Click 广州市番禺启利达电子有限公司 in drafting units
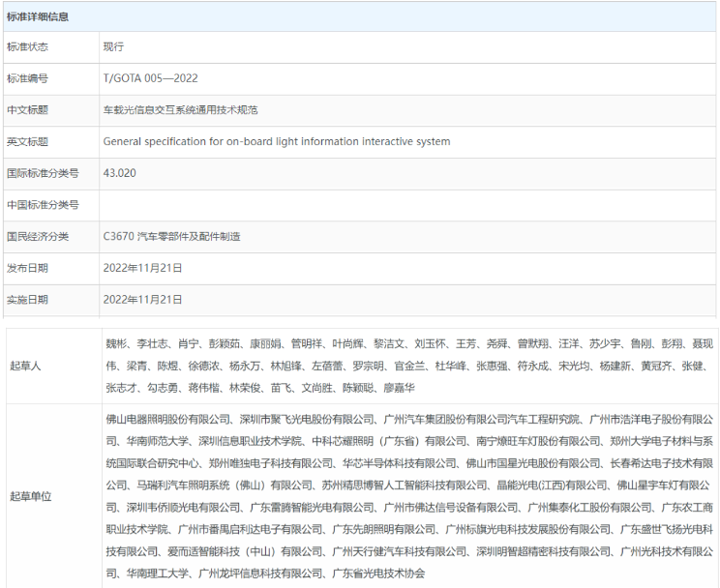This screenshot has width=720, height=588. tap(251, 530)
